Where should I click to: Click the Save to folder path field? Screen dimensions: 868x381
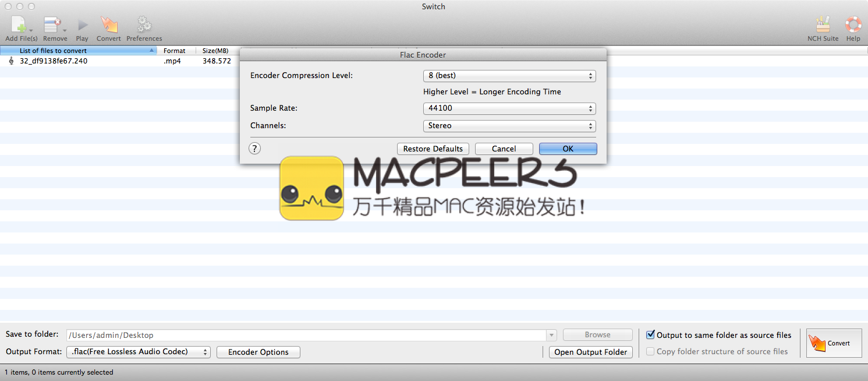point(307,335)
